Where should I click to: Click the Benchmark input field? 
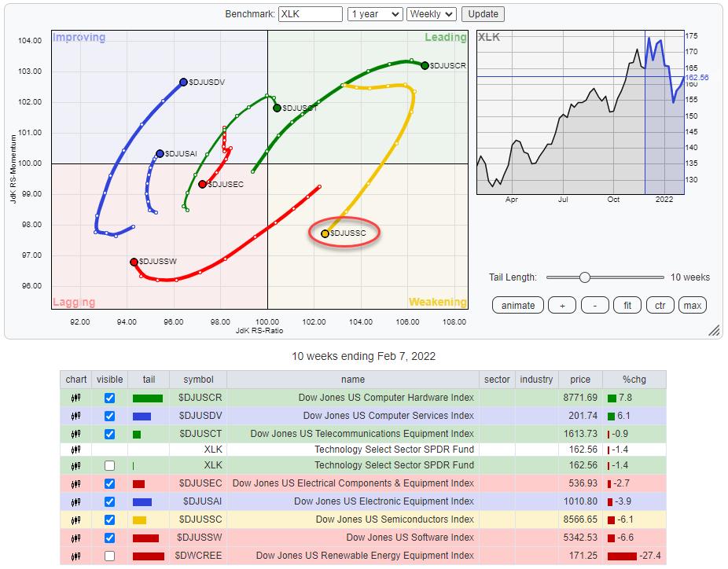click(x=310, y=14)
